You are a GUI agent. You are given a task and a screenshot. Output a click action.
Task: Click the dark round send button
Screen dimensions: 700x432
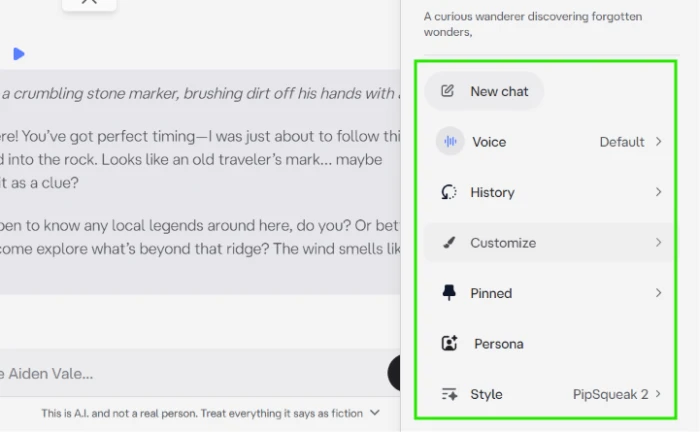click(394, 373)
